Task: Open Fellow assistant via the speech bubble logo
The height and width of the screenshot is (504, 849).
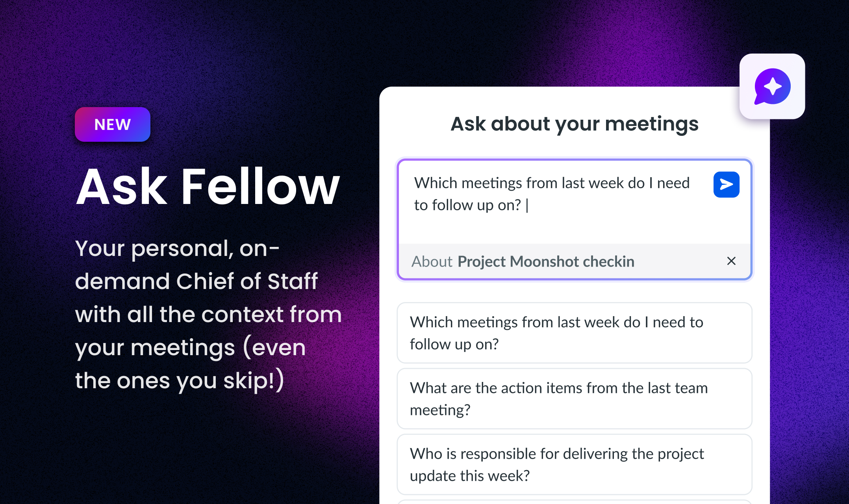Action: 772,87
